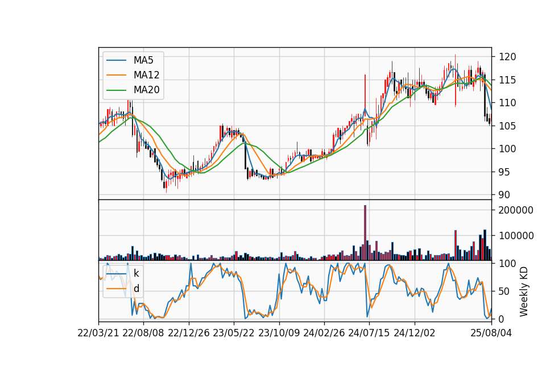The width and height of the screenshot is (546, 392).
Task: Click the 200000 volume axis label
Action: click(x=516, y=210)
